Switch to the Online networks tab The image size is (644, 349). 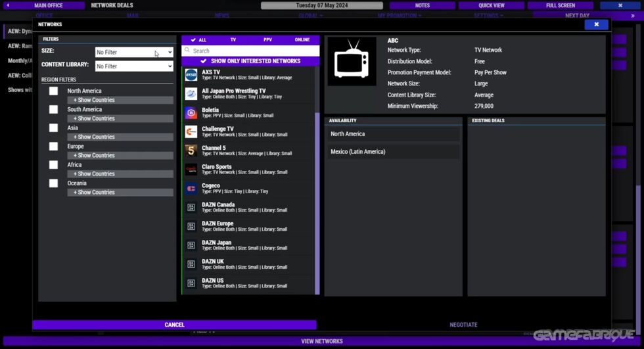(302, 40)
